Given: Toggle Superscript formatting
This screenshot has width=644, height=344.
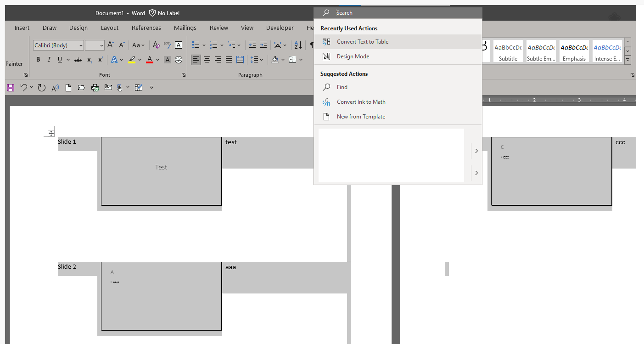Looking at the screenshot, I should [x=101, y=60].
